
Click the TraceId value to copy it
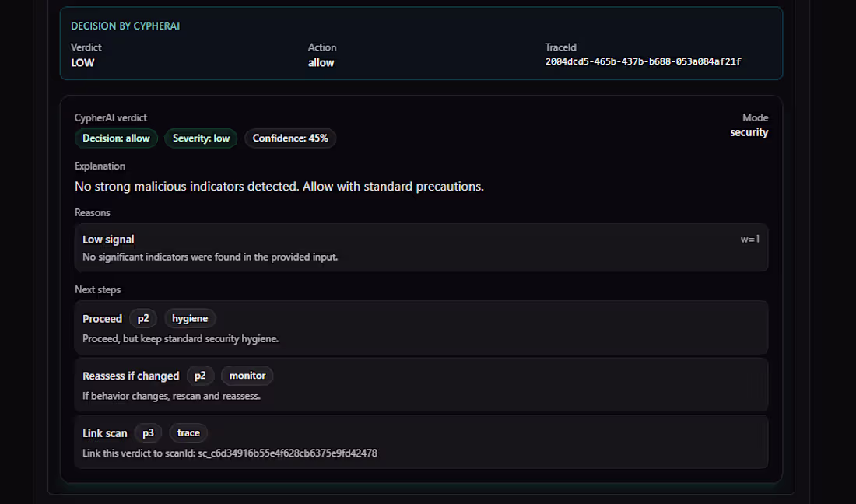pyautogui.click(x=643, y=61)
